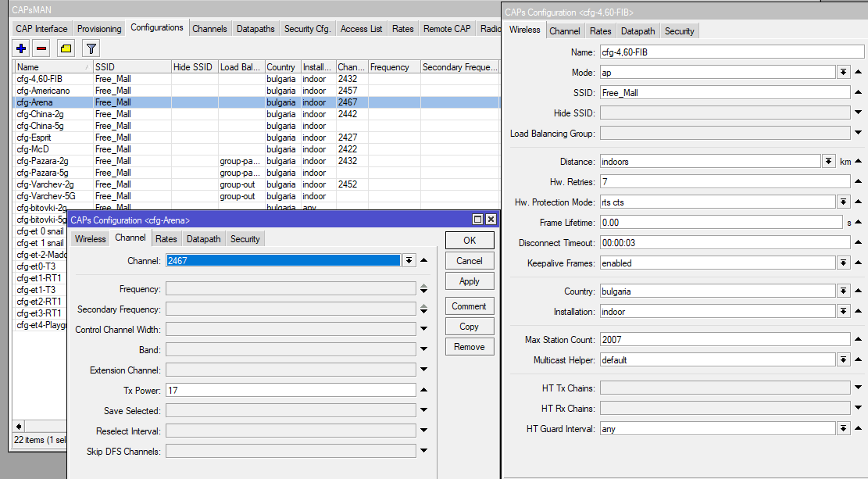Collapse the Max Station Count field
Image resolution: width=868 pixels, height=479 pixels.
pyautogui.click(x=859, y=339)
